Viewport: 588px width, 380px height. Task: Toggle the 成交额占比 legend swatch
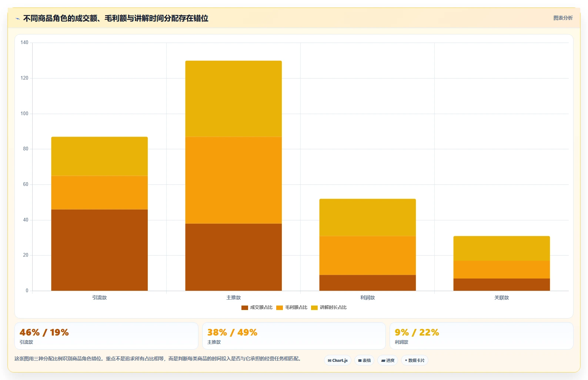pos(244,308)
